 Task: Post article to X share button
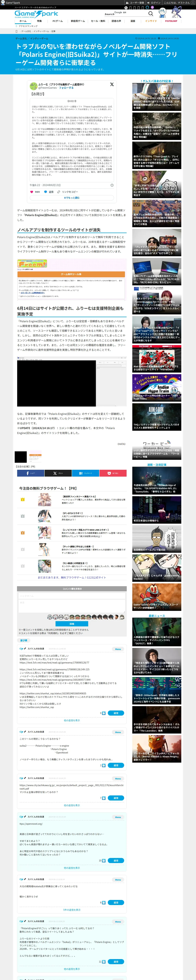tap(58, 473)
